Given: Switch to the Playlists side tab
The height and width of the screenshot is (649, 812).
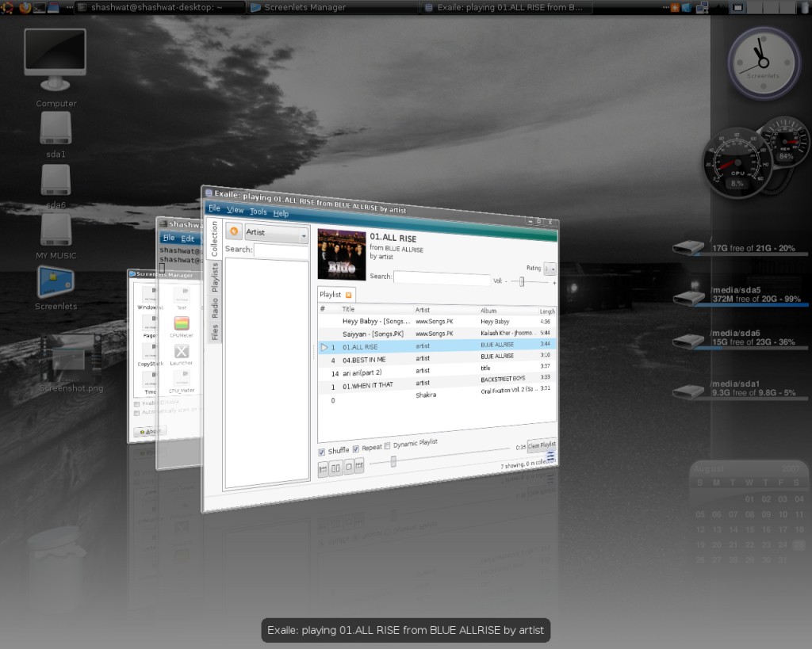Looking at the screenshot, I should (x=215, y=277).
